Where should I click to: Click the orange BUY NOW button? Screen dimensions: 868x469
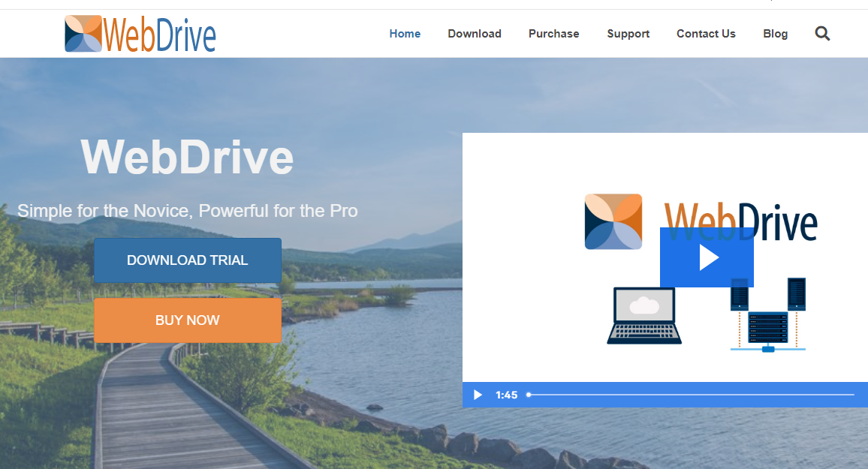click(x=188, y=320)
